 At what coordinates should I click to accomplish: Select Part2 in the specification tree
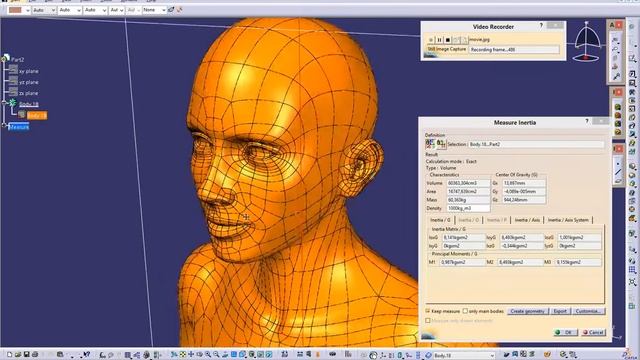click(17, 60)
